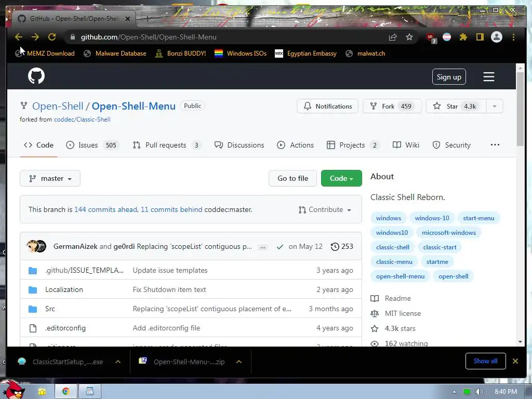Open the uBlock Origin extension icon
The width and height of the screenshot is (532, 399).
[431, 37]
